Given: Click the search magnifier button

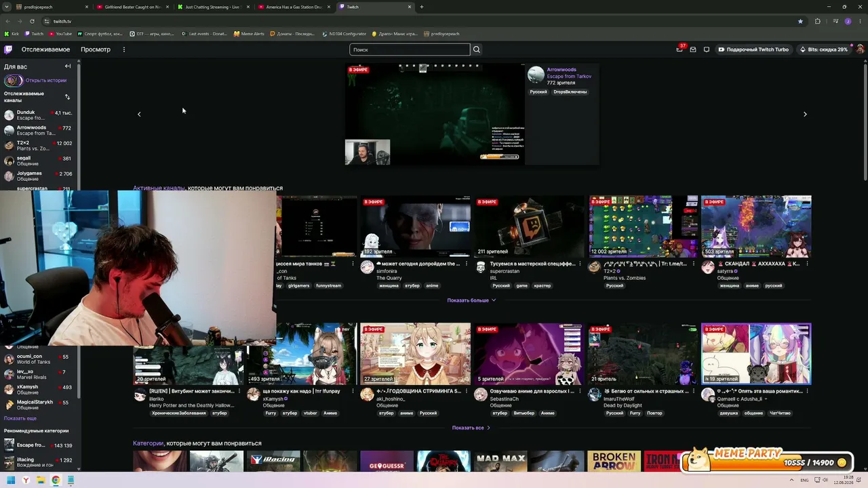Looking at the screenshot, I should (x=477, y=49).
